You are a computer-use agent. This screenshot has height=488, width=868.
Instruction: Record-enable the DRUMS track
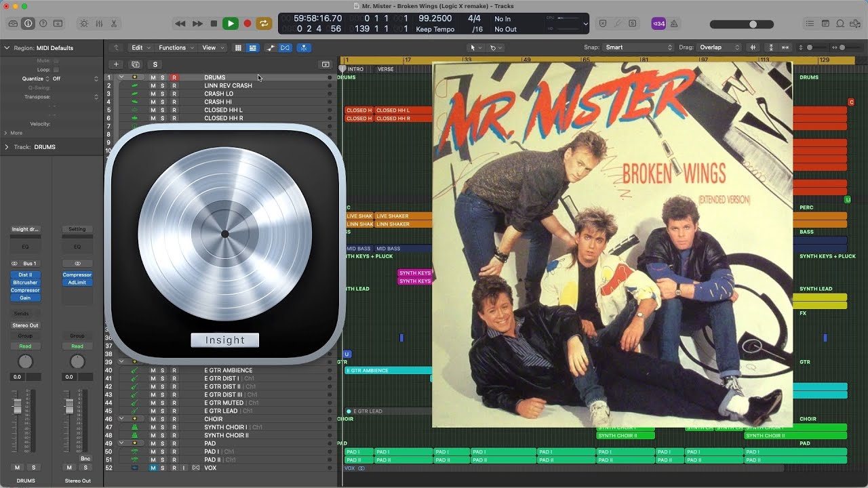click(x=174, y=77)
